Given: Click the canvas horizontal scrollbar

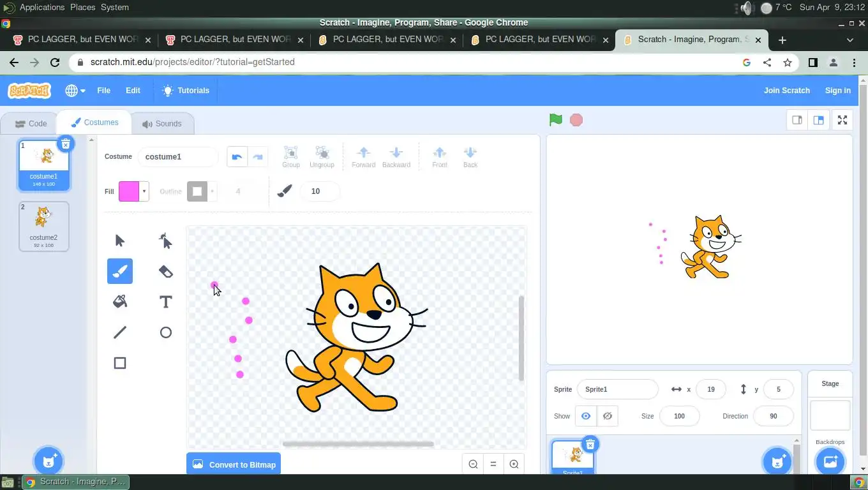Looking at the screenshot, I should point(358,443).
